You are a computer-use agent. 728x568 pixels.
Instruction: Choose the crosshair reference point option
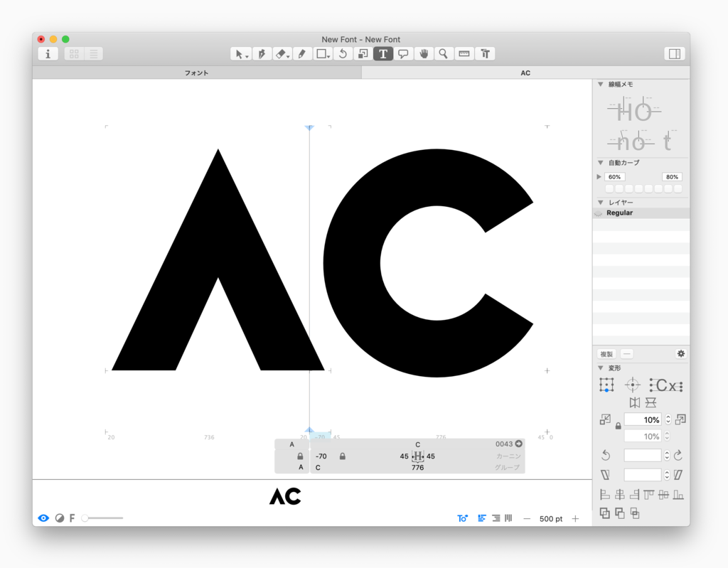click(632, 385)
